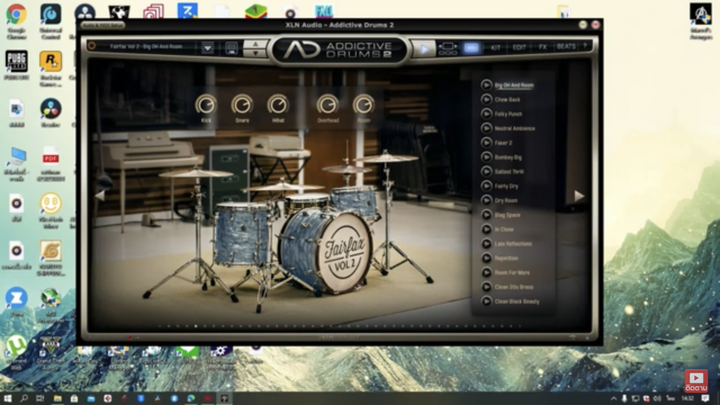Select the Faxer 2 preset name
The height and width of the screenshot is (405, 720).
[x=503, y=143]
